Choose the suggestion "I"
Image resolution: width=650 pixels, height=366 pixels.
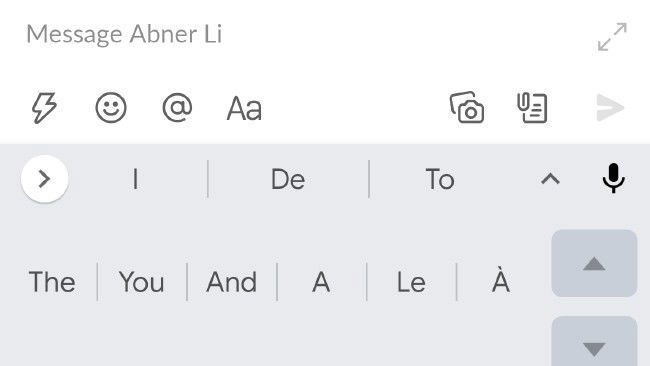[135, 179]
